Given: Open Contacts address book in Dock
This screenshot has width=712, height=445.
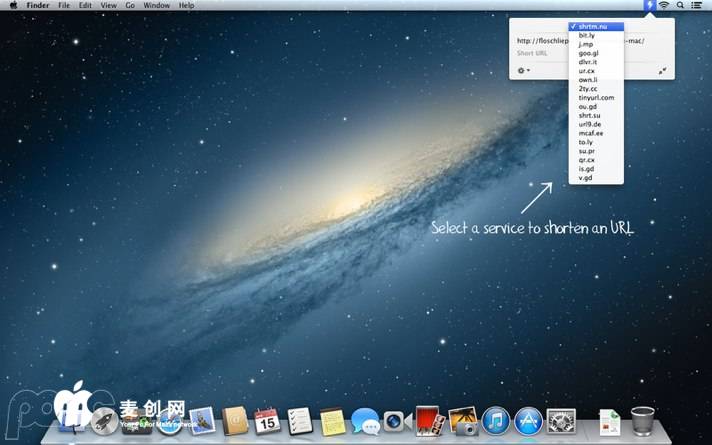Looking at the screenshot, I should 235,421.
